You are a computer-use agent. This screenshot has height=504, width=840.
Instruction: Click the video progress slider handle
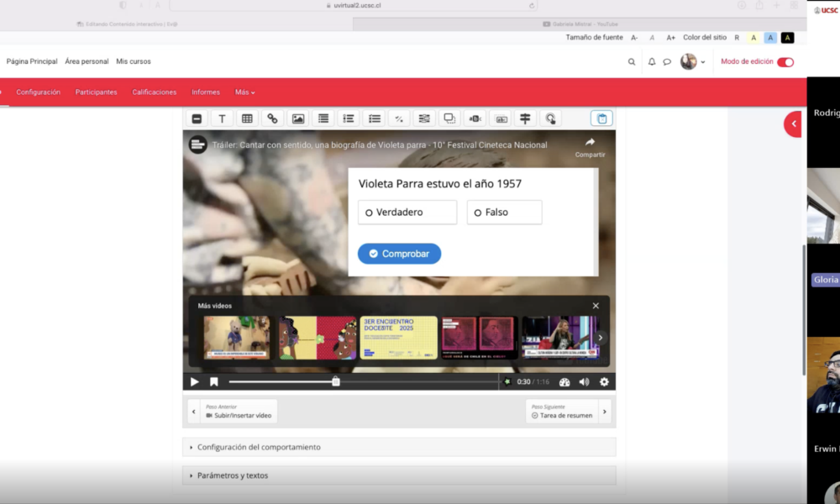[x=336, y=381]
